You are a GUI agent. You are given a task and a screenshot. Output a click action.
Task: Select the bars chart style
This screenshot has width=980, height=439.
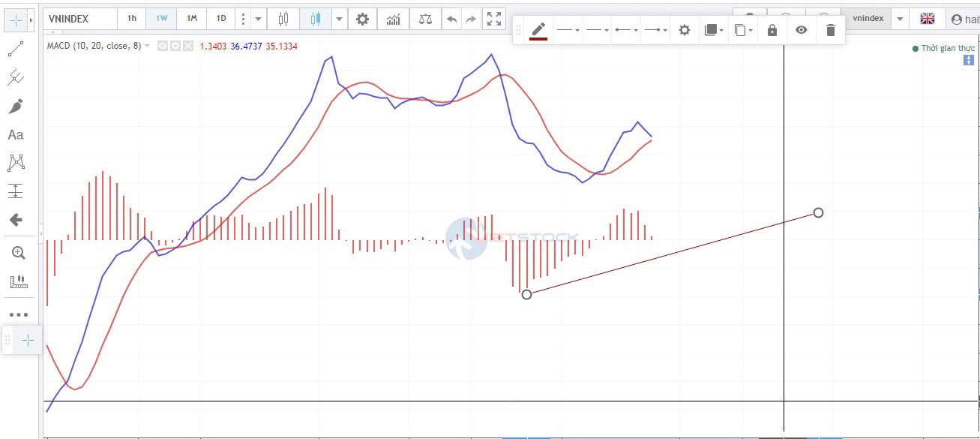[x=283, y=19]
